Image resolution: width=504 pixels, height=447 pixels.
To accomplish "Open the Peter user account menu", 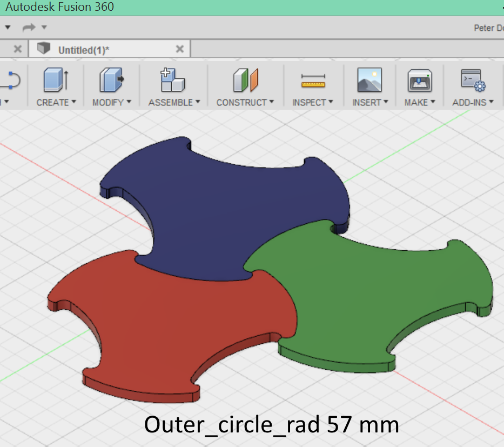I will [x=489, y=28].
